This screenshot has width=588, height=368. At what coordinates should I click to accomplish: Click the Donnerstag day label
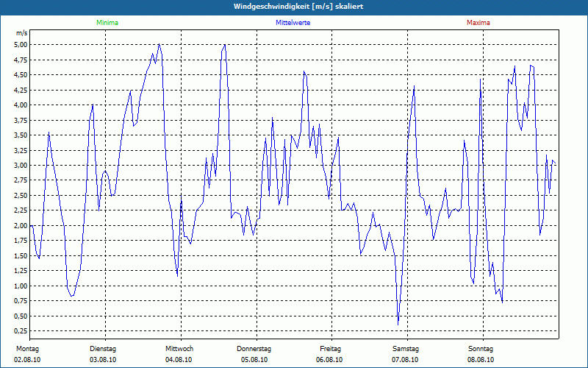254,349
